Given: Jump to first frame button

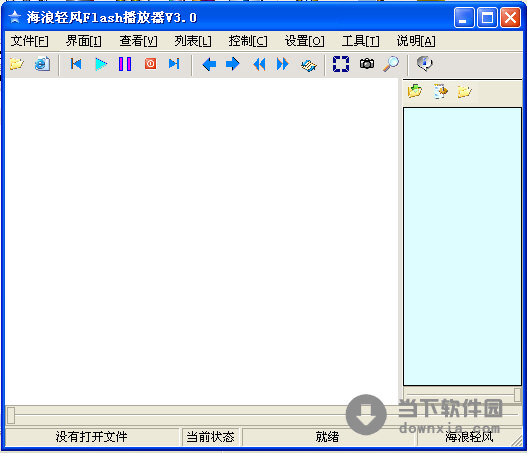Looking at the screenshot, I should point(76,64).
